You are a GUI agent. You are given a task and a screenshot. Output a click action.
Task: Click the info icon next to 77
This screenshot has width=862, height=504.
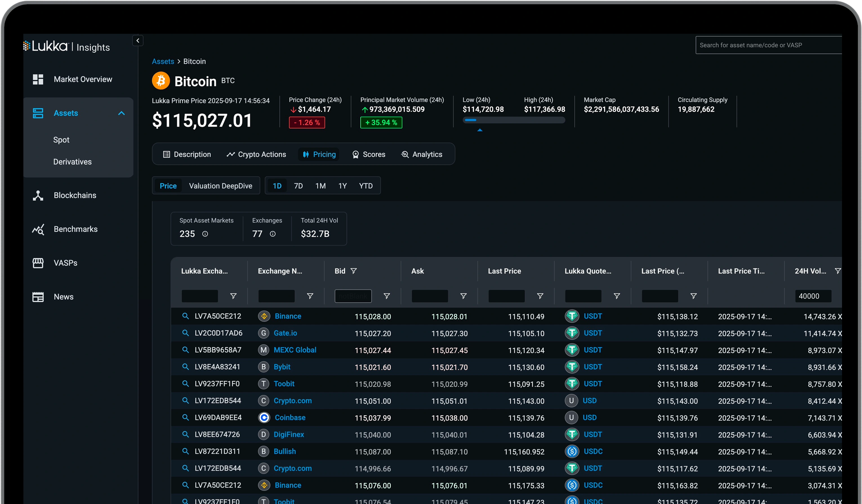(273, 234)
